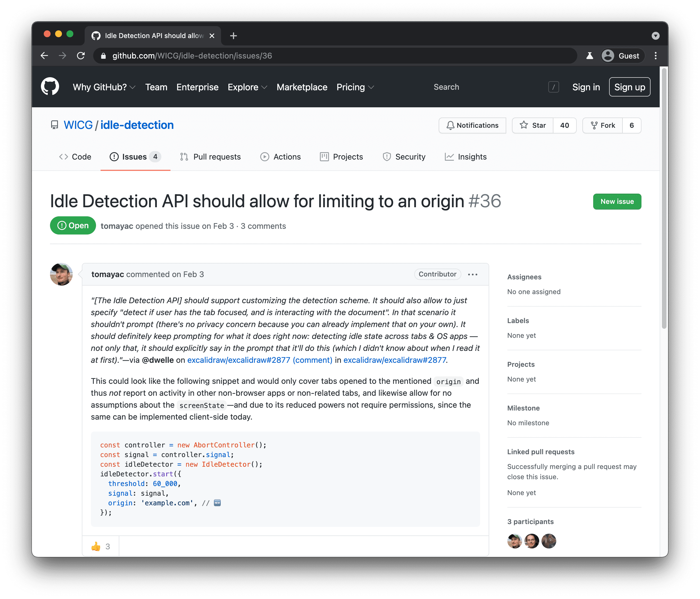Expand the Explore dropdown menu
The height and width of the screenshot is (599, 700).
(x=246, y=87)
